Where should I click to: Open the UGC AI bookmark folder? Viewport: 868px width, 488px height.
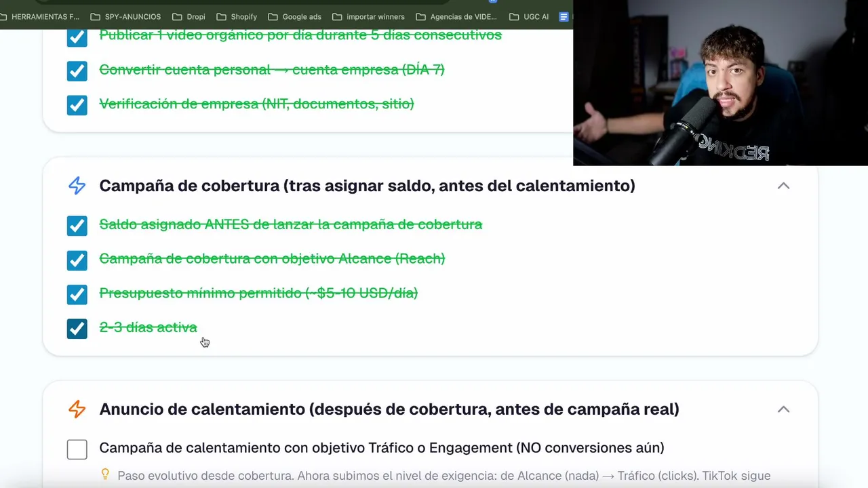pos(529,16)
